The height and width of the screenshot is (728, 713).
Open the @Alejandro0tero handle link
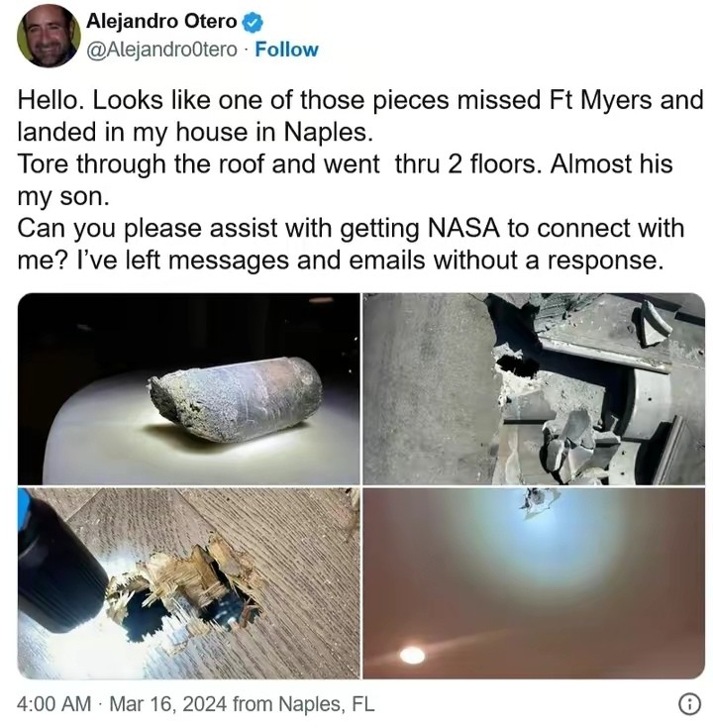tap(161, 50)
